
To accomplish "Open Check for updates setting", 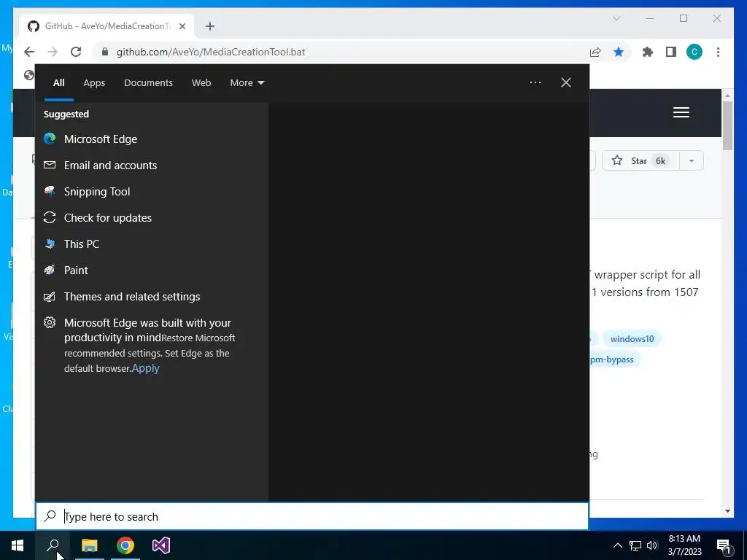I will click(x=152, y=217).
